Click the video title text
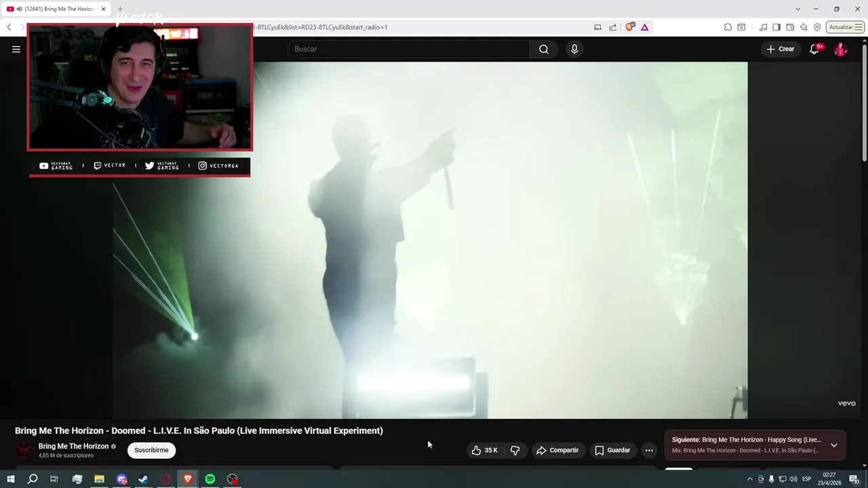The width and height of the screenshot is (868, 488). (x=199, y=430)
